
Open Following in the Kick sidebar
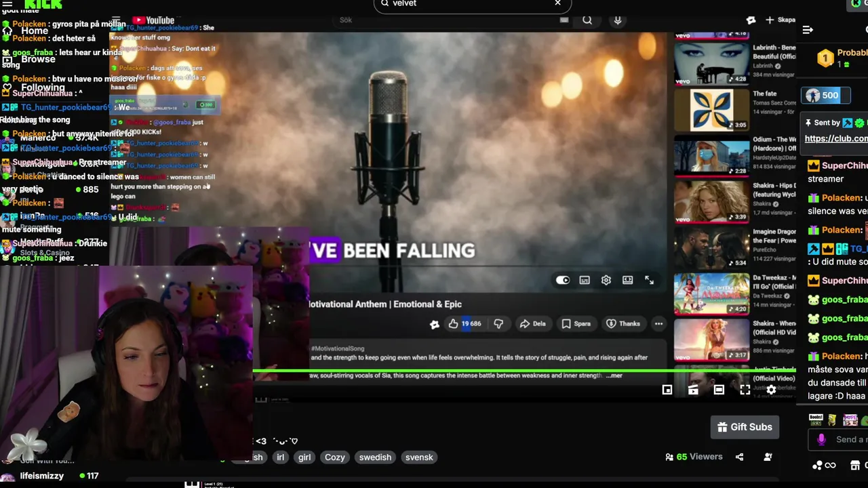click(34, 87)
